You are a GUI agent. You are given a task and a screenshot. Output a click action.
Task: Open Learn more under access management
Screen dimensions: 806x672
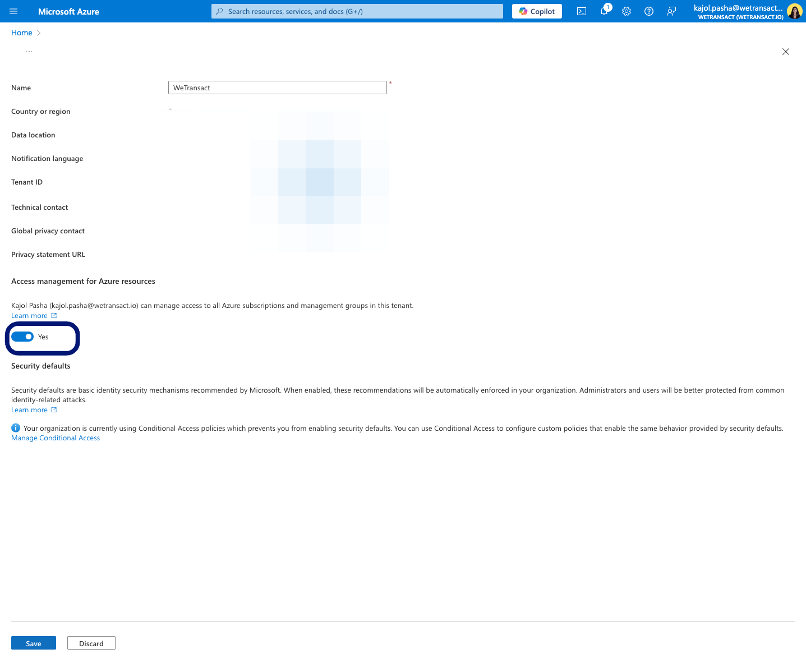[34, 316]
